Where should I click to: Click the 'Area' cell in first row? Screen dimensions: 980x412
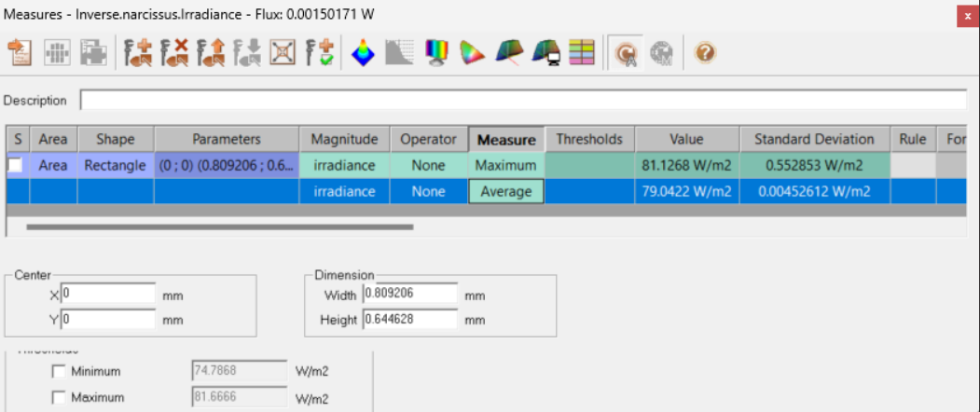point(53,166)
